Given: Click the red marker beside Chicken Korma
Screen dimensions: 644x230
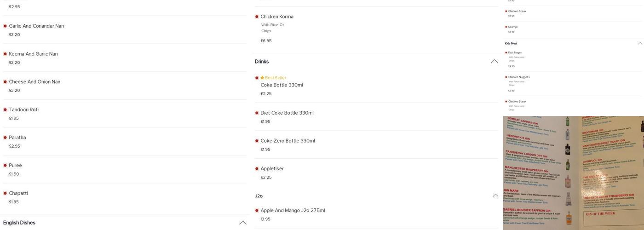Looking at the screenshot, I should point(257,17).
